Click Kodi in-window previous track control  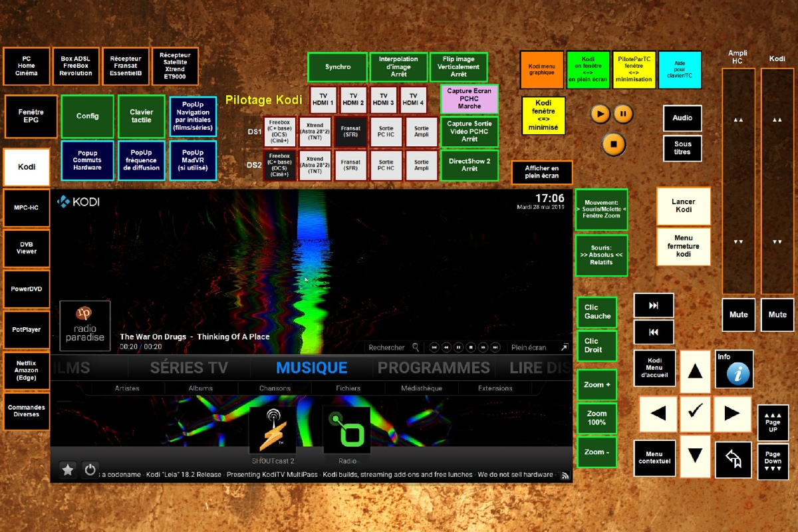tap(434, 347)
